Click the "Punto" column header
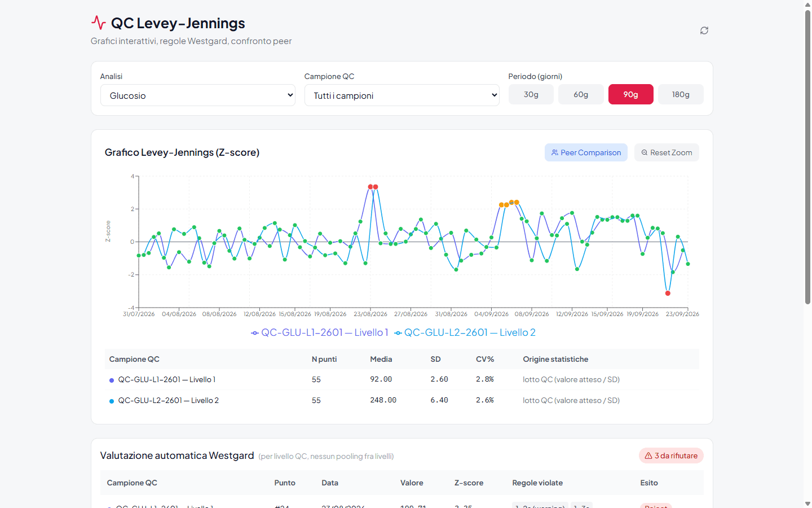 click(x=285, y=483)
